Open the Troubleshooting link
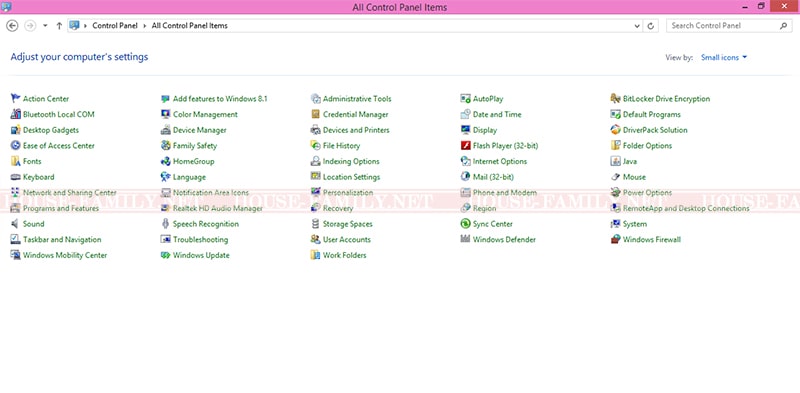 201,239
